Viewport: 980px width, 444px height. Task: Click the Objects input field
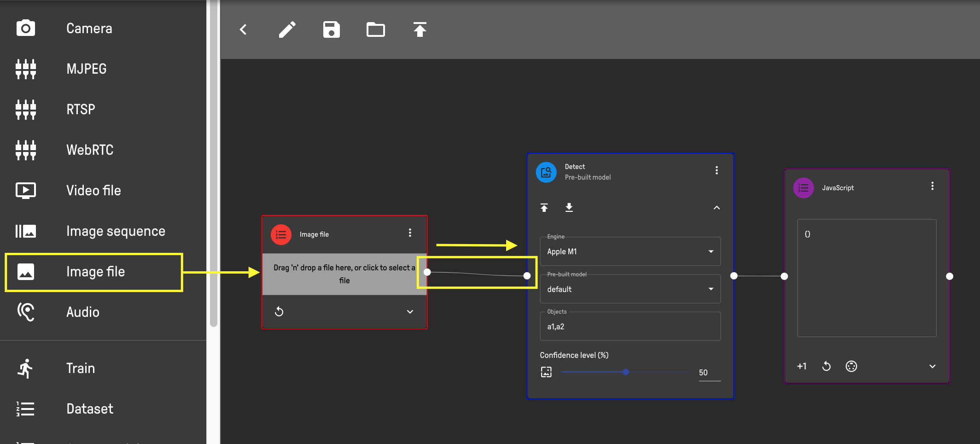click(x=630, y=327)
